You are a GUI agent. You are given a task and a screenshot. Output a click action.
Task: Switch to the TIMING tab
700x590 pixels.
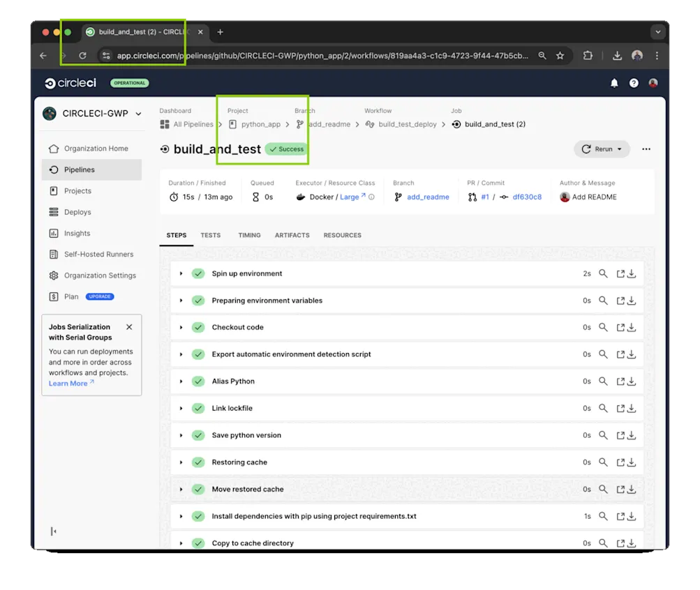249,235
